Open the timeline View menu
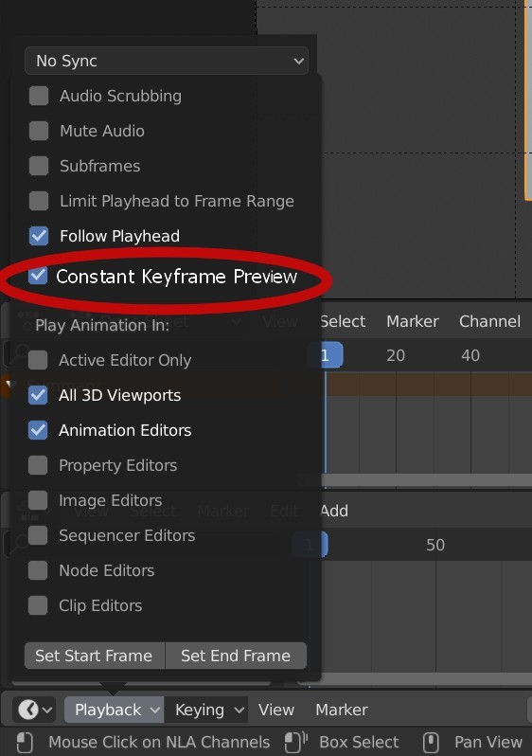 pos(276,710)
